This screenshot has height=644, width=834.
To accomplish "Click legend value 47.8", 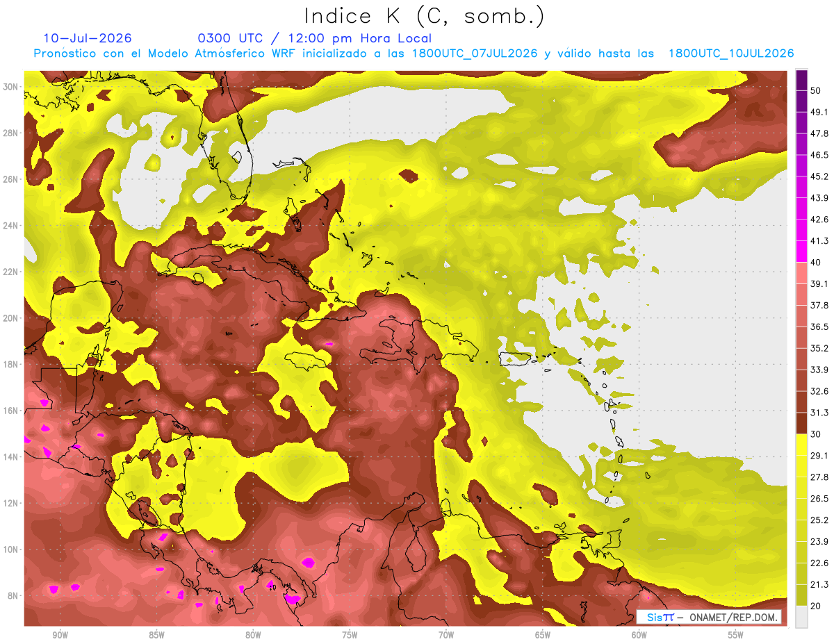I will [819, 133].
